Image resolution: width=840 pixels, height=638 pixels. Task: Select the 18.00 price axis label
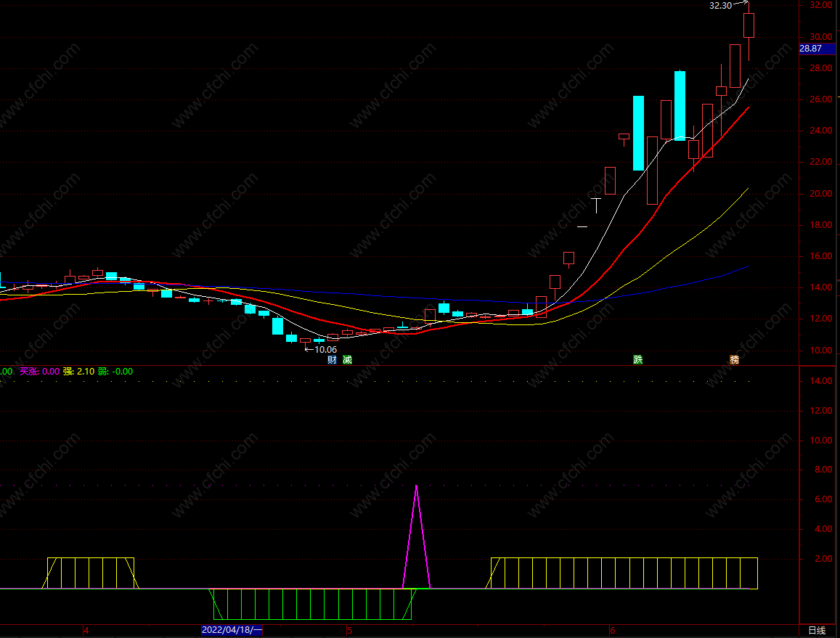(x=820, y=225)
